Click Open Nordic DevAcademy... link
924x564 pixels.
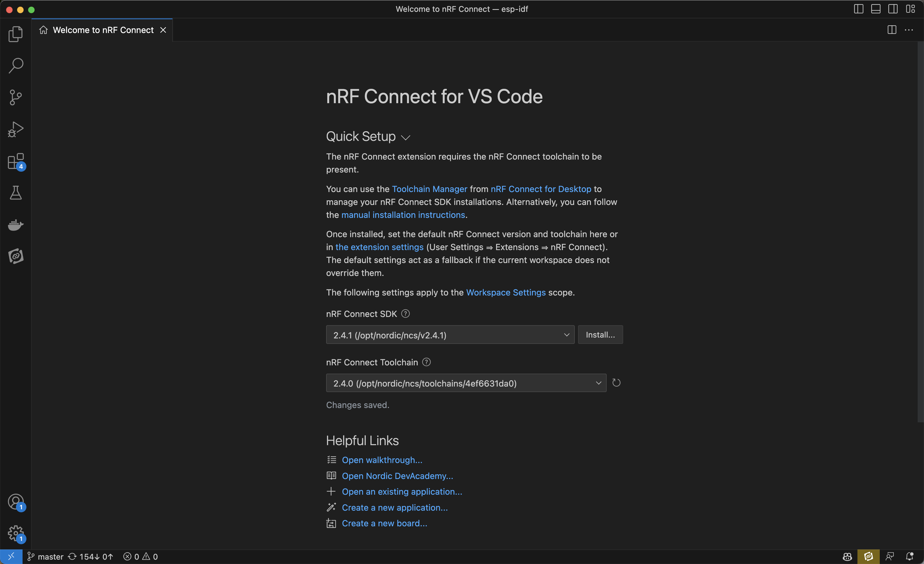397,476
